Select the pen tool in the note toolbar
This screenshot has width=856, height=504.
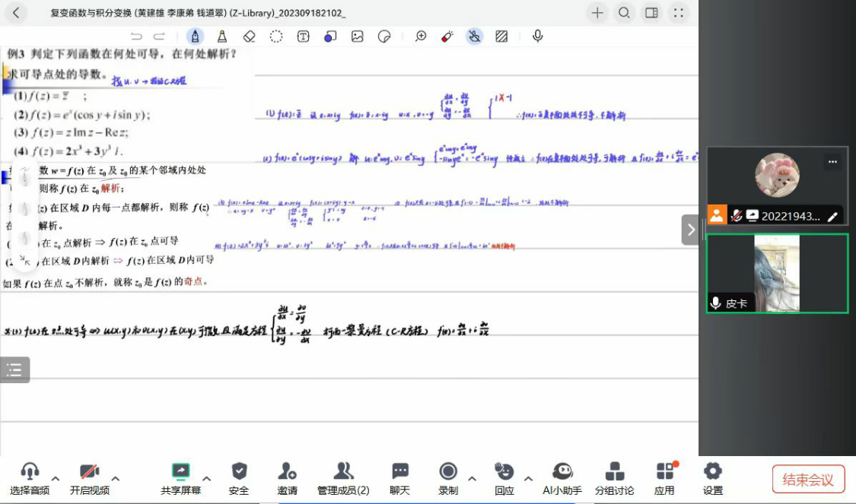tap(196, 36)
